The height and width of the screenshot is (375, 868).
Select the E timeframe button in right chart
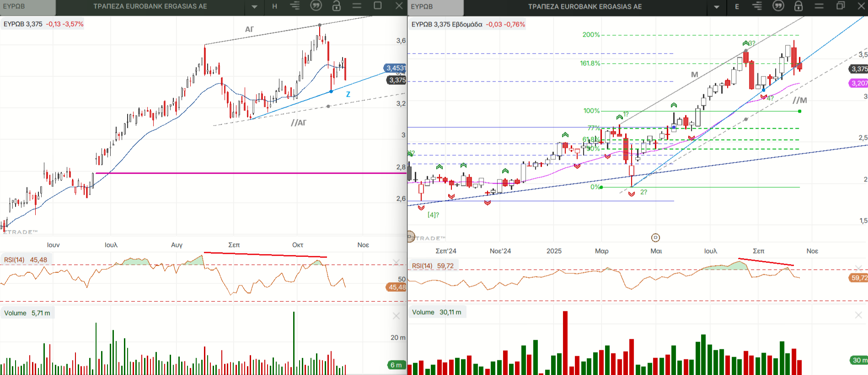[737, 7]
